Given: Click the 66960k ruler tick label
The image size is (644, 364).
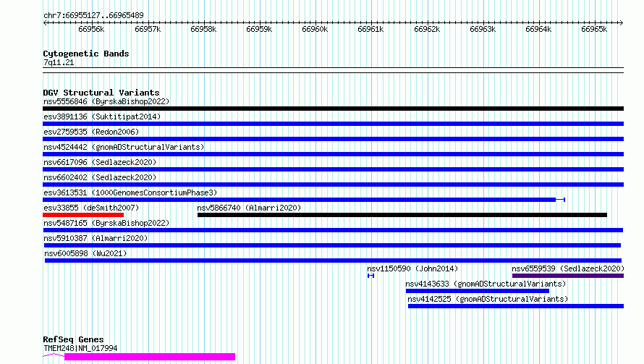Looking at the screenshot, I should tap(315, 29).
